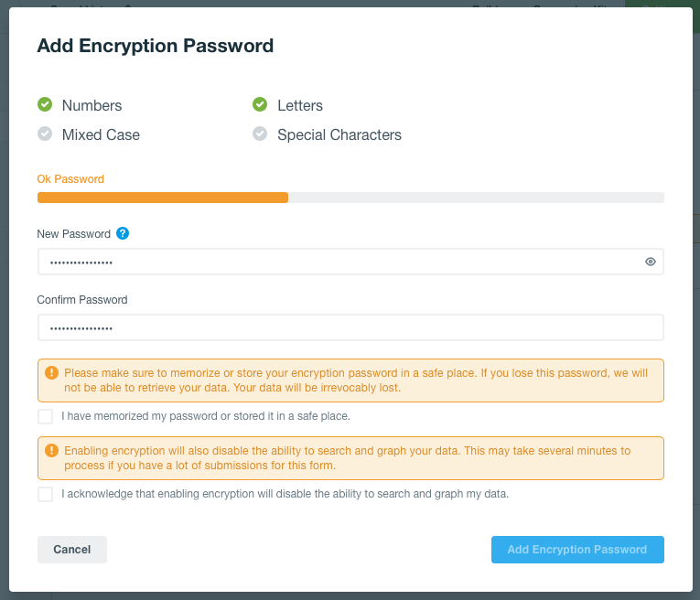Image resolution: width=700 pixels, height=600 pixels.
Task: Click the "Ok Password" strength label
Action: pos(70,179)
